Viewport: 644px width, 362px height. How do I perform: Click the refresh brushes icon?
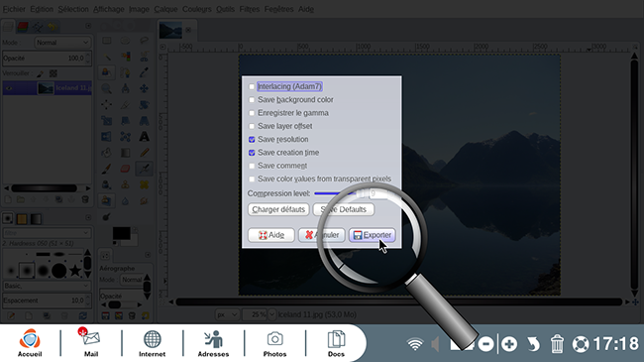coord(83,315)
